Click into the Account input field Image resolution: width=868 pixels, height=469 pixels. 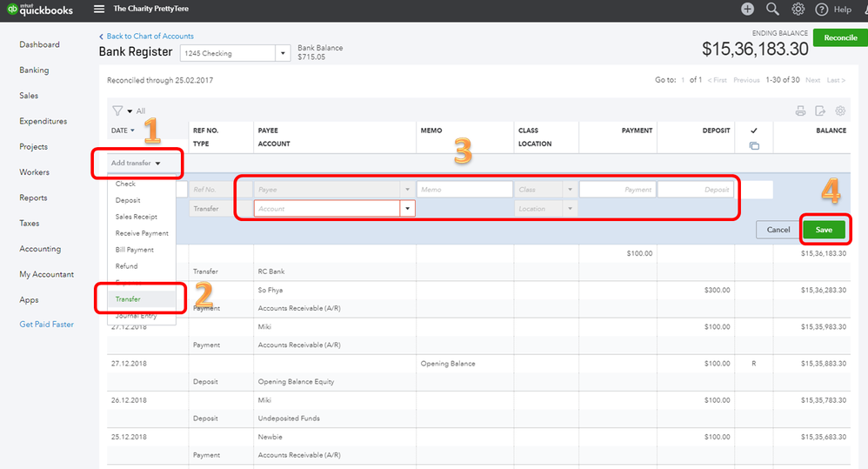pyautogui.click(x=327, y=209)
